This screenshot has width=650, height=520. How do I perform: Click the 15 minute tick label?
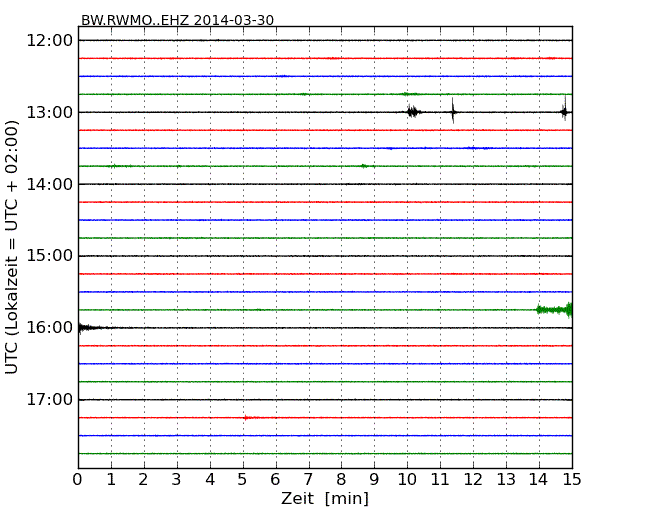click(572, 480)
